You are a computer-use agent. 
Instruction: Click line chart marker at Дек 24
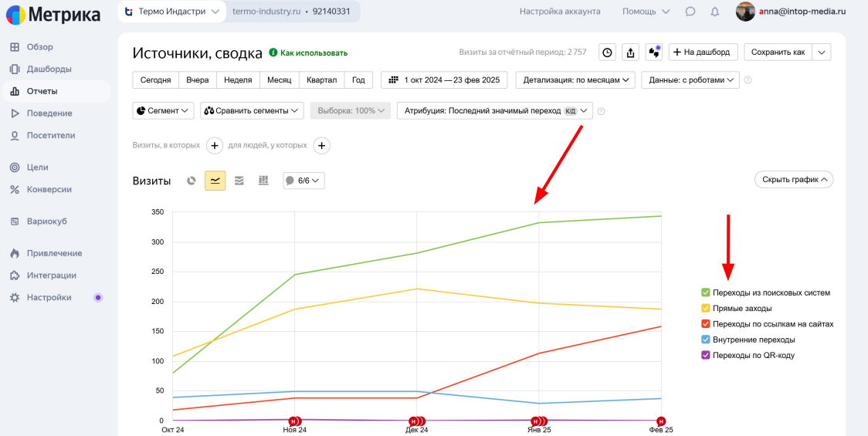[x=415, y=421]
